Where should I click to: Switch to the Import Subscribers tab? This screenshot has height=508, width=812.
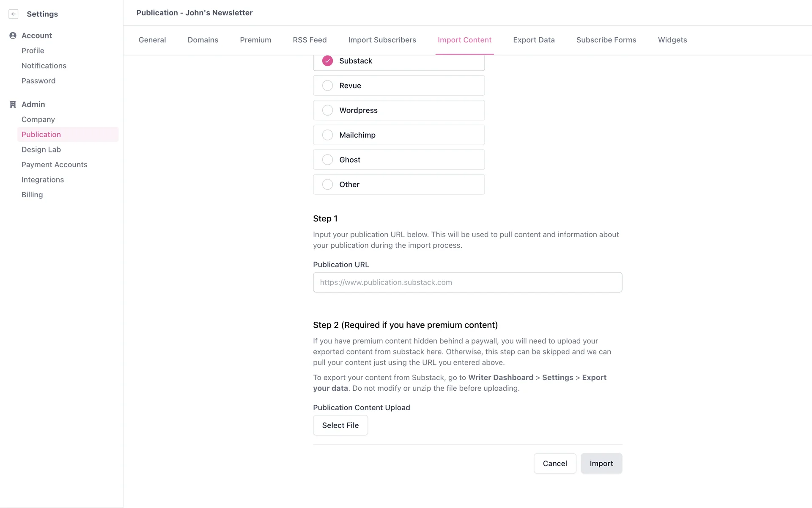coord(382,40)
